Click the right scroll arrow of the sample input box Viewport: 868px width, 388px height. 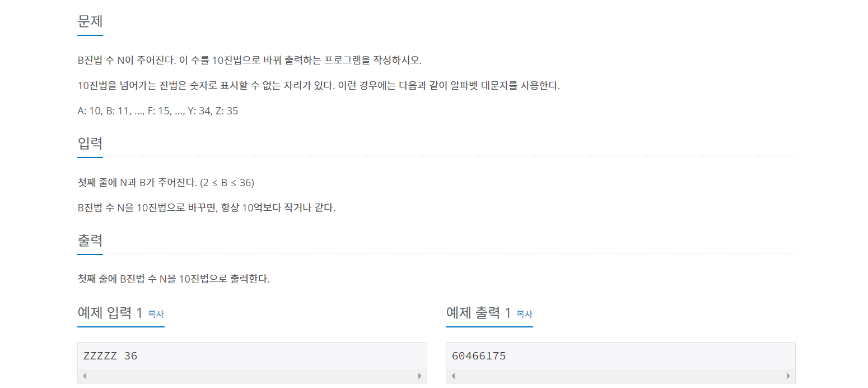click(x=421, y=376)
